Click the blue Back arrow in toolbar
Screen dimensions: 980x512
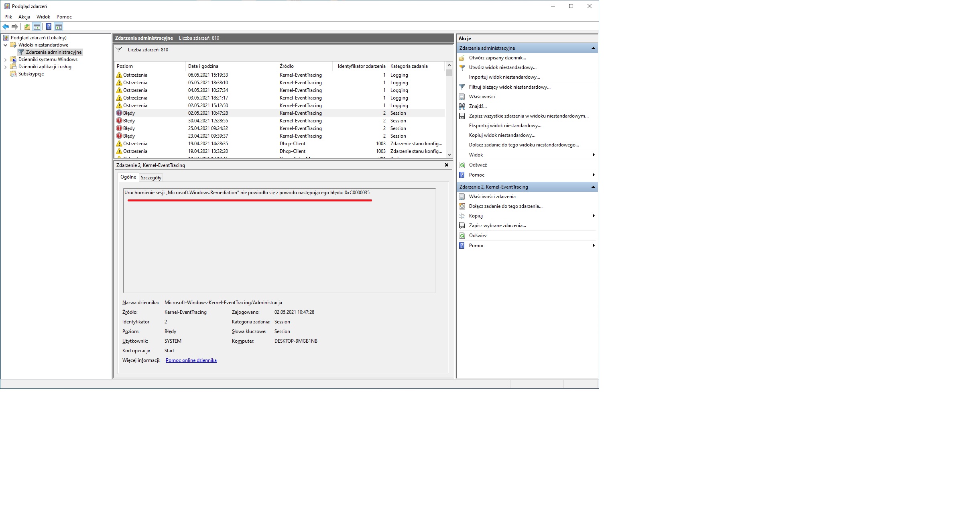tap(6, 27)
